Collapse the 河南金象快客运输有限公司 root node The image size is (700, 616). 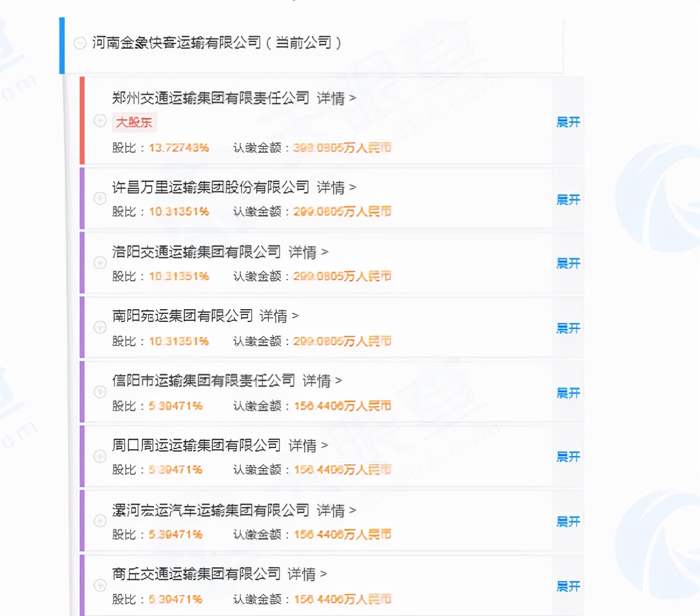point(80,43)
